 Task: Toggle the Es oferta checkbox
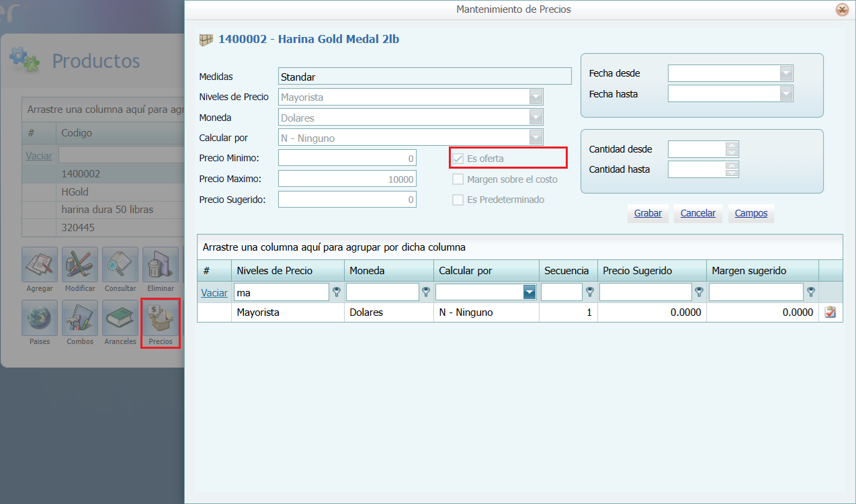[458, 159]
